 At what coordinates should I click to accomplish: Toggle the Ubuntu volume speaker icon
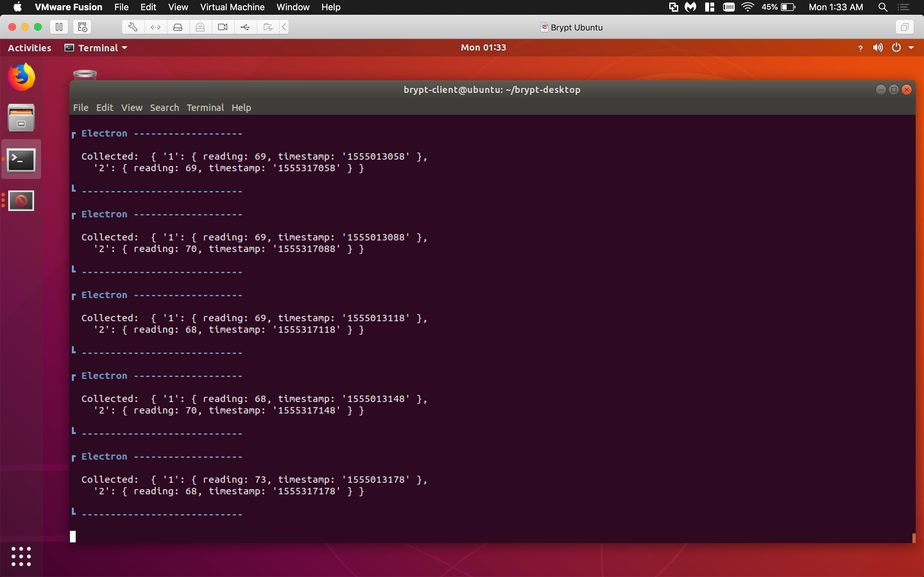click(877, 48)
